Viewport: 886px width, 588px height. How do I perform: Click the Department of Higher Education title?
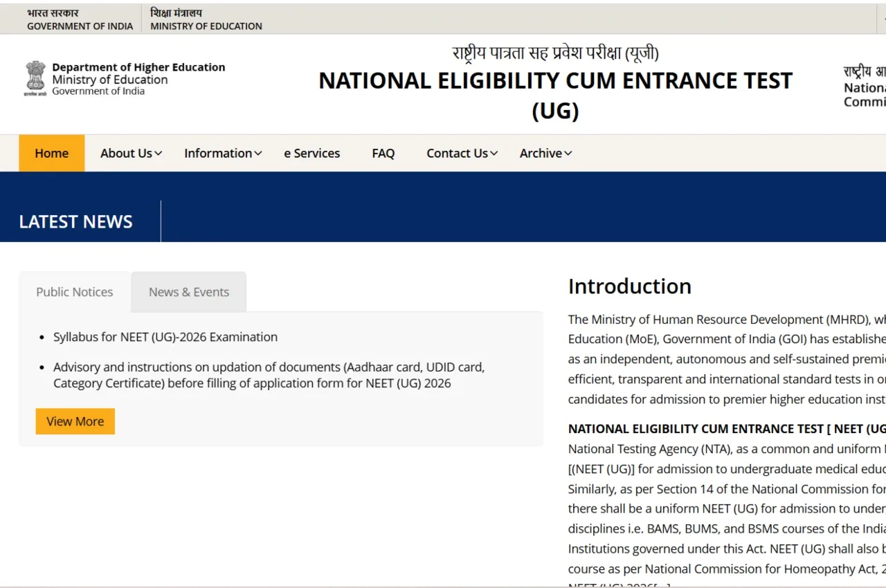(138, 67)
